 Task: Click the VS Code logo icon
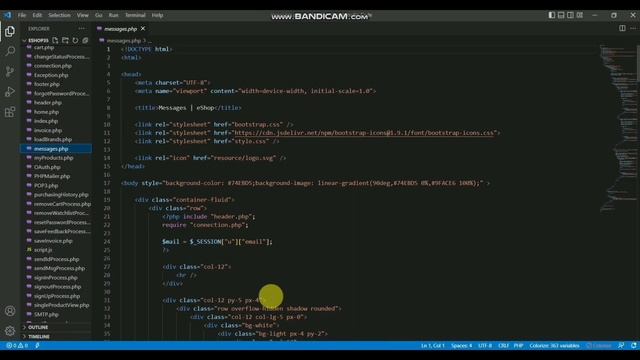click(8, 15)
